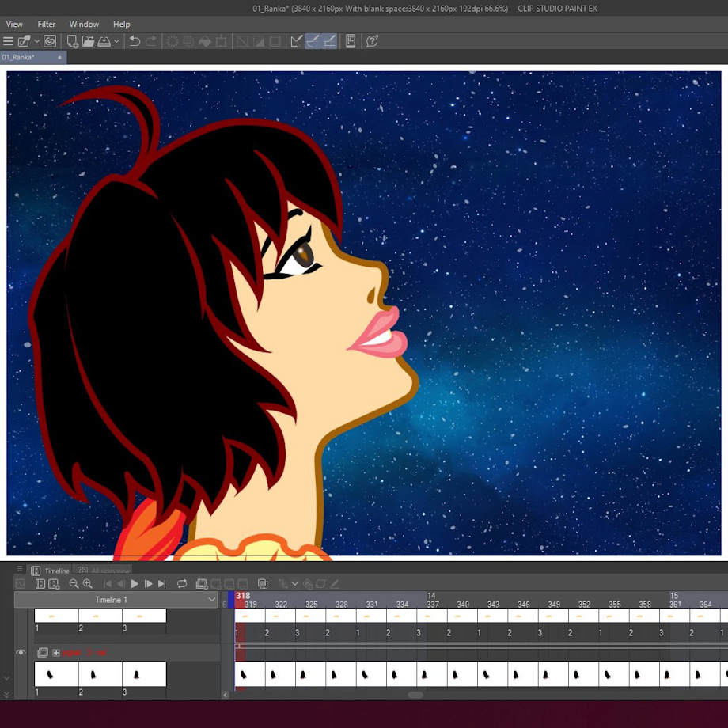The image size is (728, 728).
Task: Switch to the 01_Ranka canvas tab
Action: tap(19, 58)
